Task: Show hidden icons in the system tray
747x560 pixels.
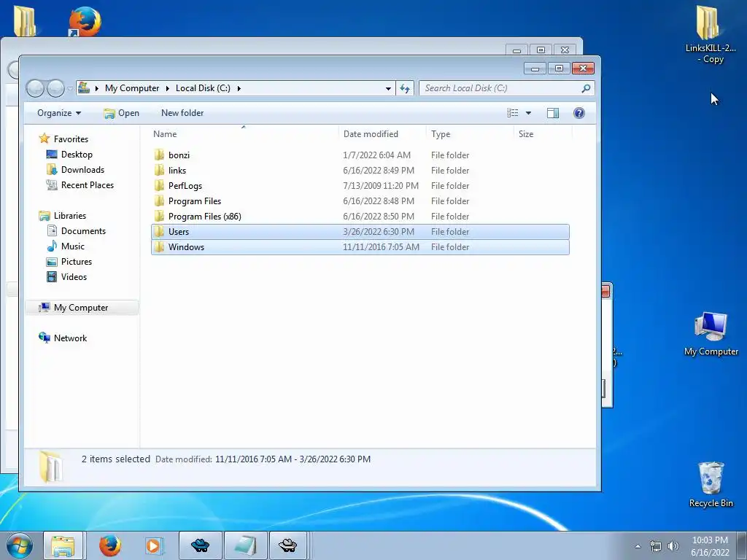Action: pyautogui.click(x=638, y=546)
